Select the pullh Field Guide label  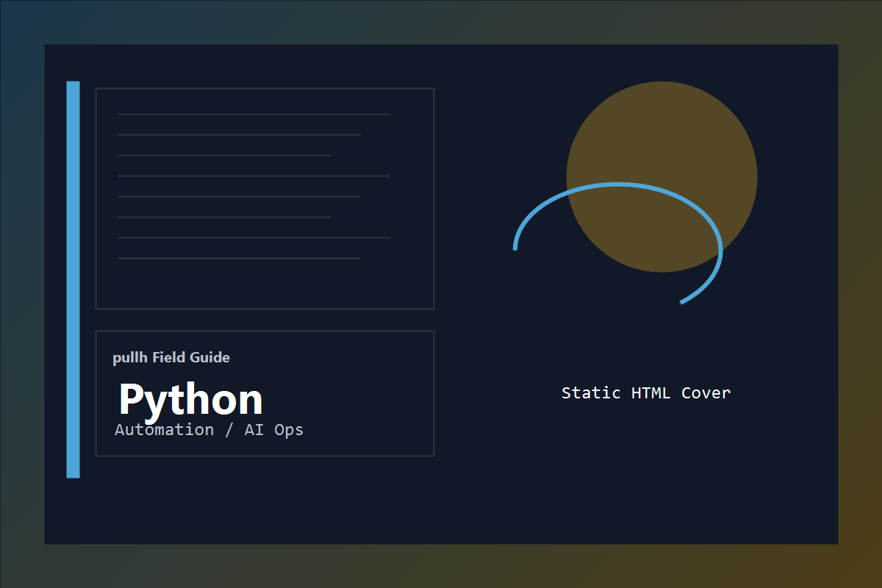click(171, 358)
